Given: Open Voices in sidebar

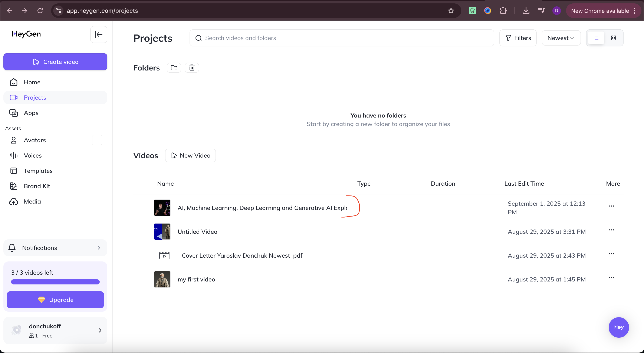Looking at the screenshot, I should [x=55, y=155].
